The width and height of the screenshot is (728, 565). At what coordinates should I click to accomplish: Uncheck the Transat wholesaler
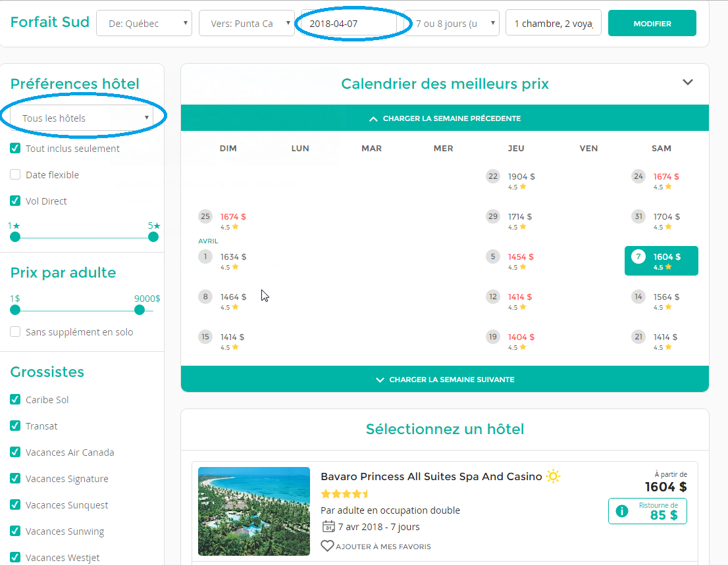15,426
